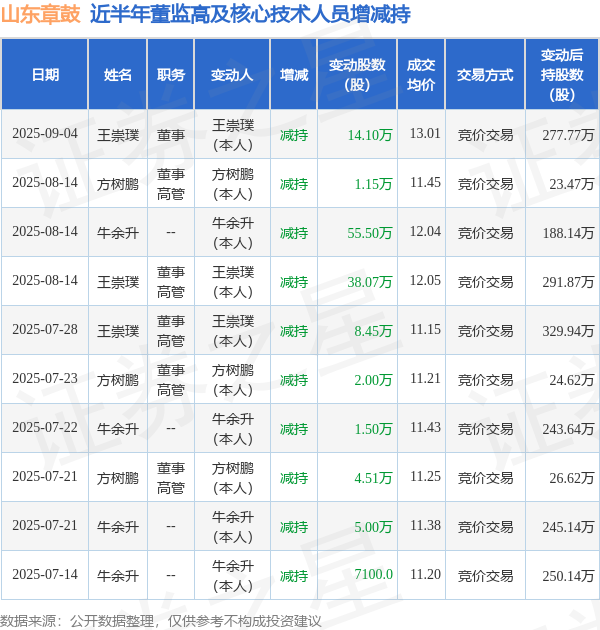Viewport: 600px width, 630px height.
Task: Click the average price 11.43
Action: point(425,428)
